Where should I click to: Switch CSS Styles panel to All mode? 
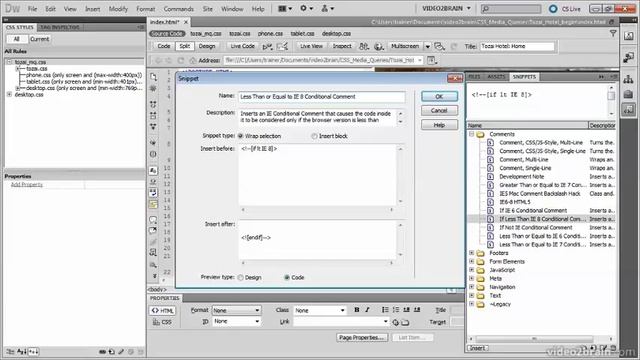[x=17, y=39]
